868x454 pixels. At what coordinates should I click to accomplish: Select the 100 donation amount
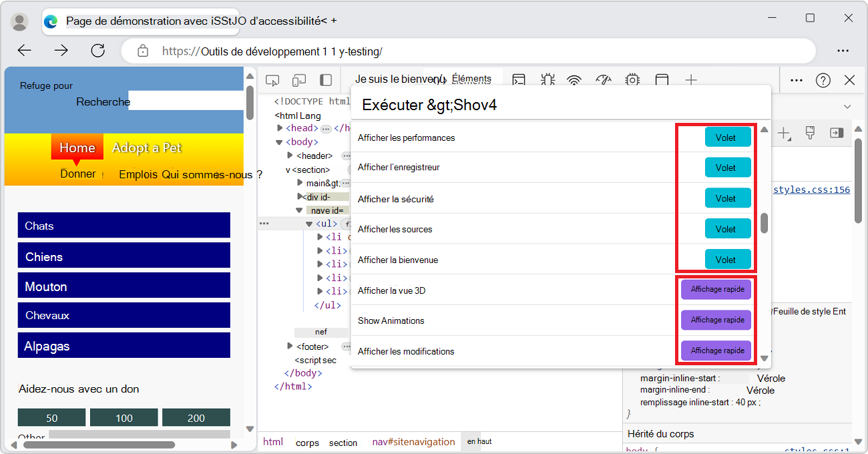124,417
